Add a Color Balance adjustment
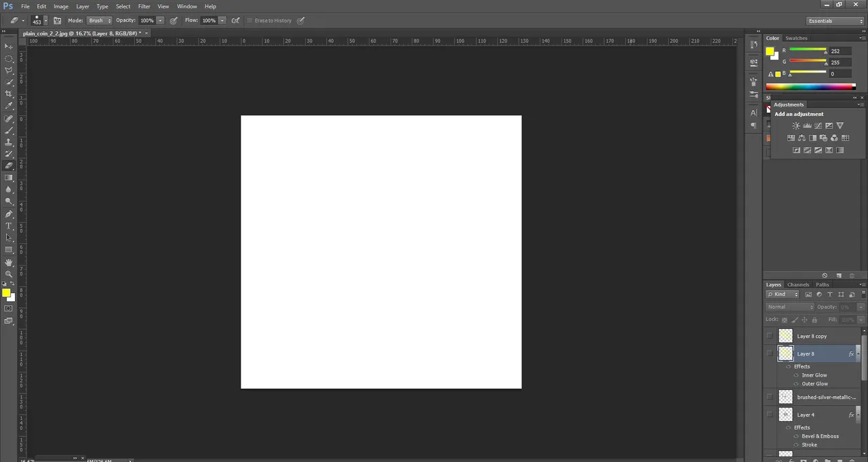 802,138
